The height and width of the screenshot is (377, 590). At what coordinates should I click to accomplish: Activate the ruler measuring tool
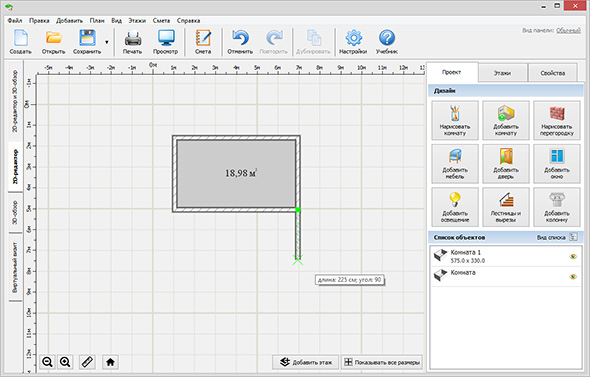87,362
